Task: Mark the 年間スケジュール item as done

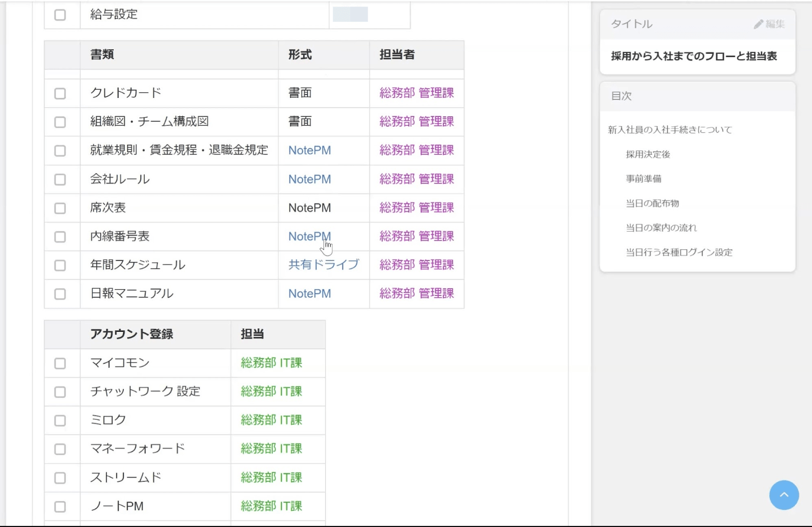Action: pyautogui.click(x=60, y=265)
